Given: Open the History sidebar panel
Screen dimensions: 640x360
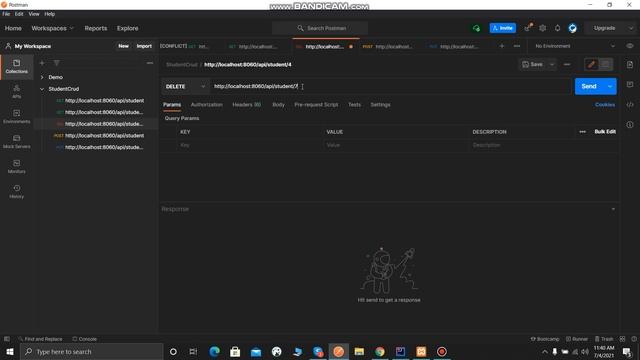Looking at the screenshot, I should tap(16, 191).
